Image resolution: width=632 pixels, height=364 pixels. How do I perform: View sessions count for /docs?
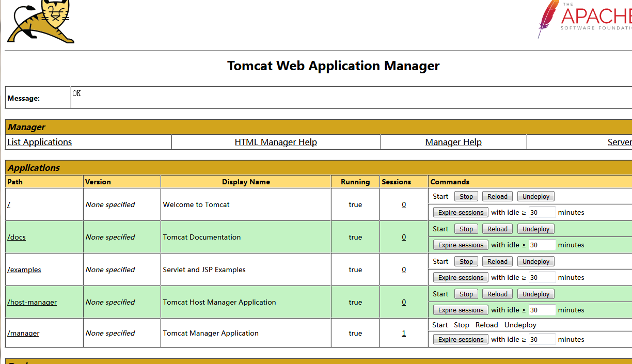pos(404,237)
